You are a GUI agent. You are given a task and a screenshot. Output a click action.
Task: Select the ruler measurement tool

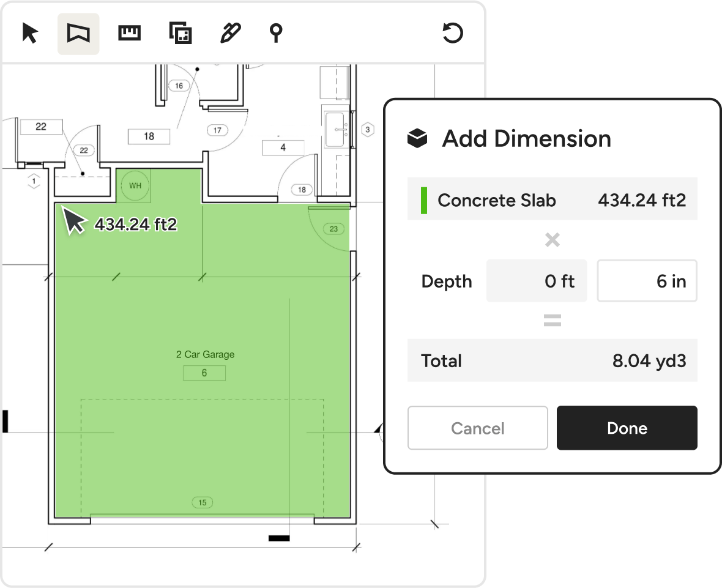pyautogui.click(x=129, y=33)
